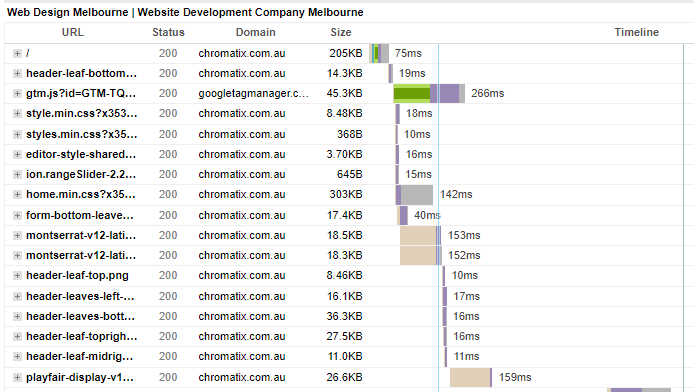
Task: Click the Timeline column header
Action: (x=636, y=32)
